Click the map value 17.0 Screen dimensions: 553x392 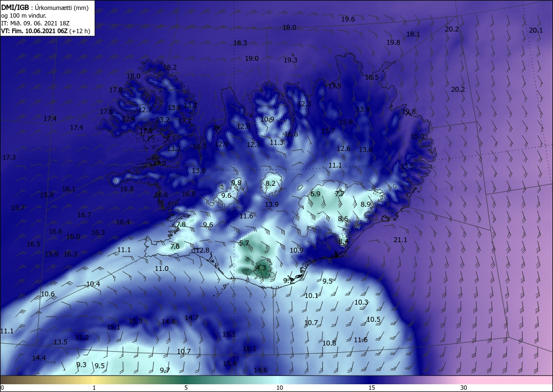click(159, 164)
